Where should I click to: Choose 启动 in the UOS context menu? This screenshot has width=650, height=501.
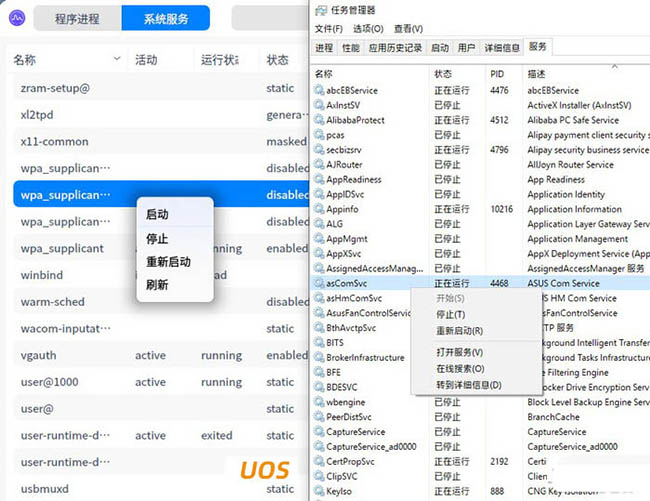175,214
